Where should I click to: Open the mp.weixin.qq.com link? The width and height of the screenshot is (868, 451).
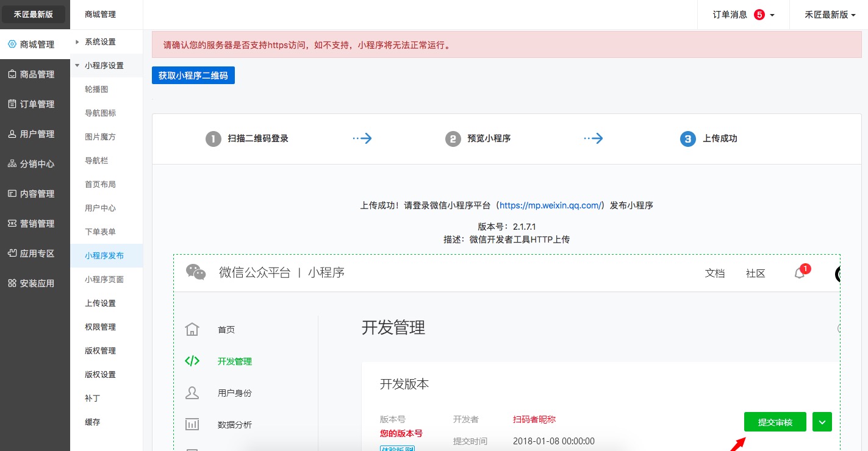pyautogui.click(x=551, y=205)
